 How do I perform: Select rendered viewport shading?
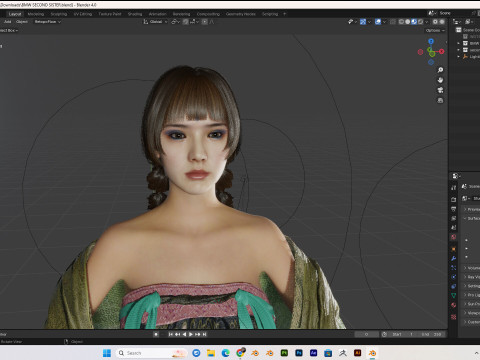click(x=420, y=22)
